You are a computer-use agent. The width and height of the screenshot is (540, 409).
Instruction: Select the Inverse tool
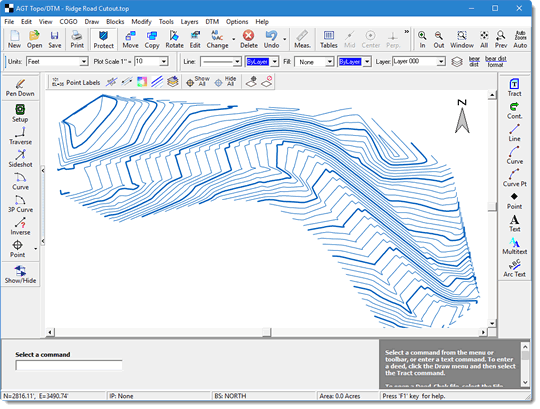[20, 227]
